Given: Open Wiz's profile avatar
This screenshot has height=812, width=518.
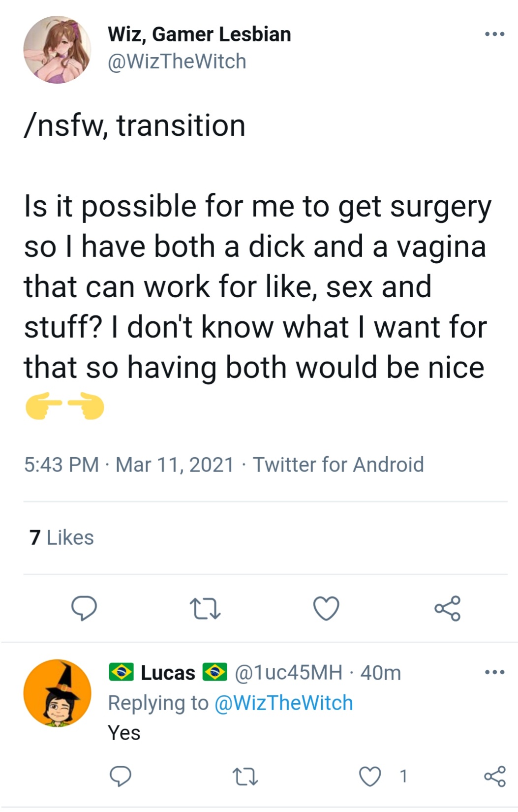Looking at the screenshot, I should point(57,49).
